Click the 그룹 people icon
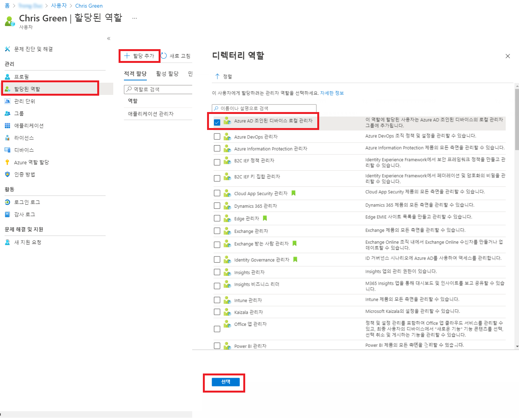519x420 pixels. point(7,113)
